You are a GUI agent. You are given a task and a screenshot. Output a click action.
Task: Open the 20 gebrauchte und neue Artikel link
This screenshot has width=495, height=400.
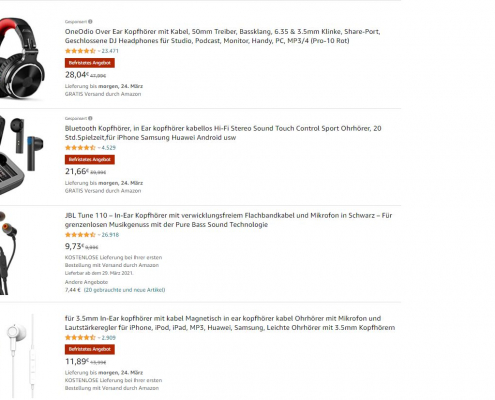(124, 290)
